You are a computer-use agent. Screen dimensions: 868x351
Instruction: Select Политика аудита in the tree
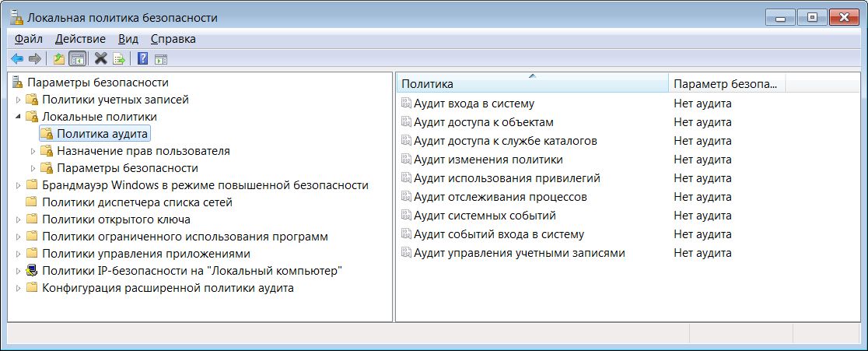click(103, 134)
